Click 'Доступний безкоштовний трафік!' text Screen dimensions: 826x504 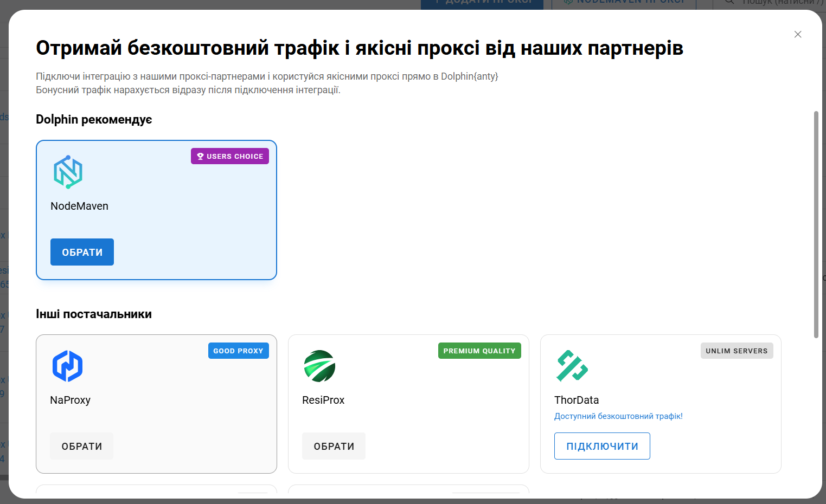[x=618, y=416]
